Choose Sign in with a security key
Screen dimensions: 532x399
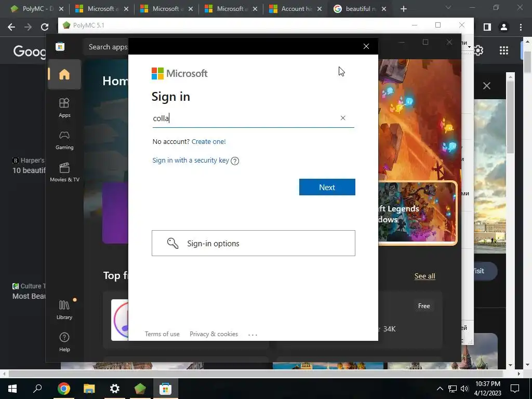pos(191,160)
